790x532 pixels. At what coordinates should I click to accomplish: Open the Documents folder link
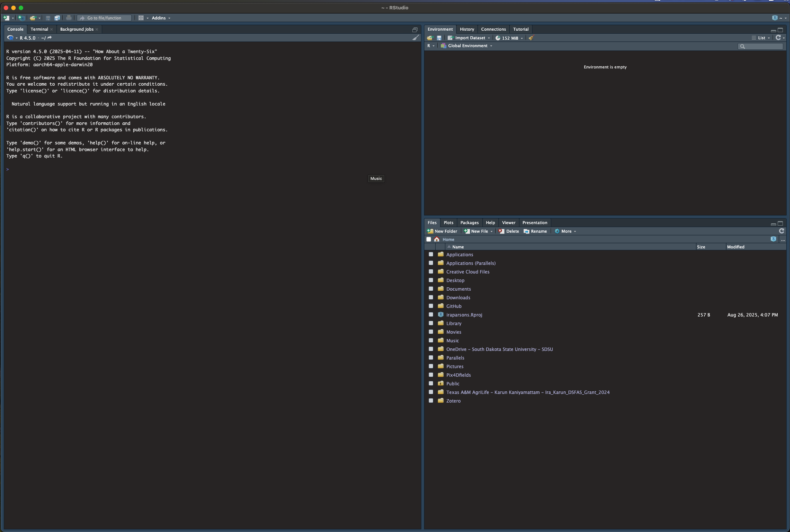pyautogui.click(x=458, y=289)
